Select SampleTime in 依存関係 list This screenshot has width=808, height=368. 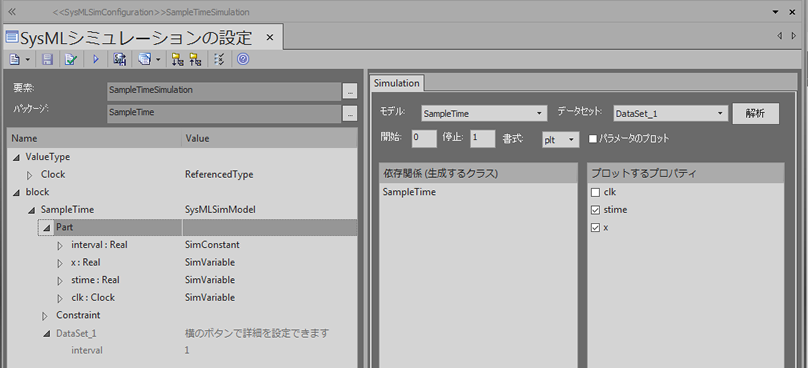[409, 192]
